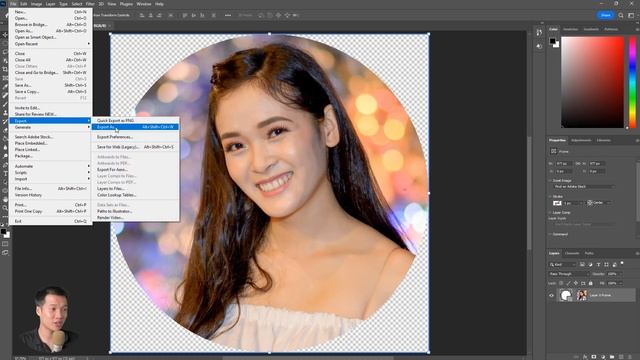
Task: Open the Edit menu
Action: click(24, 4)
